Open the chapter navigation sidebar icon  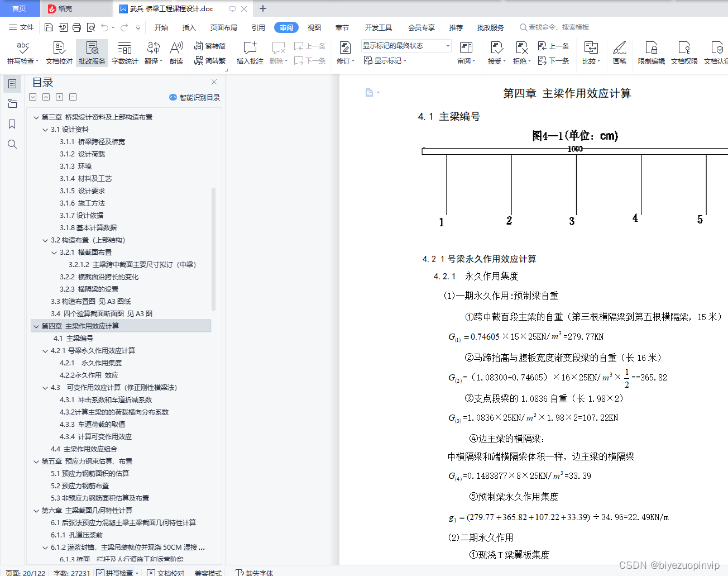pyautogui.click(x=12, y=104)
